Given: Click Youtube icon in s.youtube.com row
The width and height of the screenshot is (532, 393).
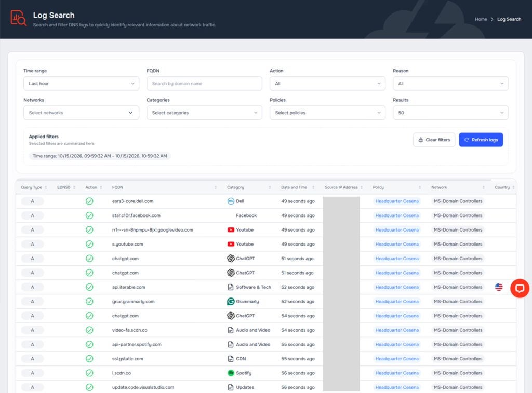Looking at the screenshot, I should 231,244.
